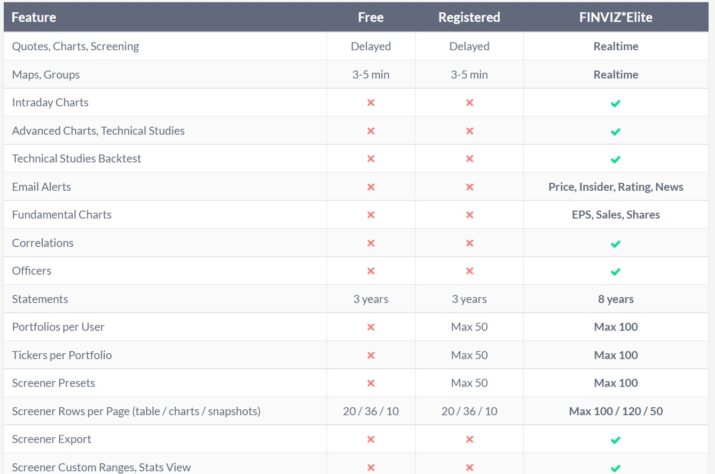Click Free column '3 years' Statements value
The image size is (715, 474).
(371, 299)
